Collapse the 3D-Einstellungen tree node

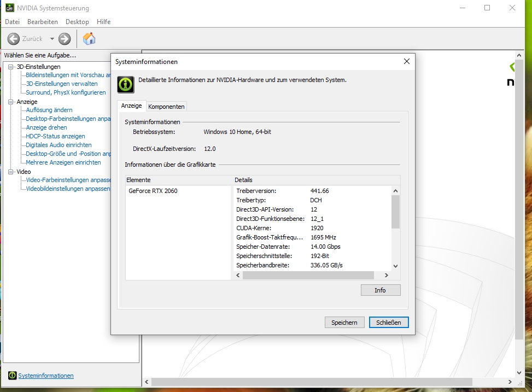coord(11,67)
